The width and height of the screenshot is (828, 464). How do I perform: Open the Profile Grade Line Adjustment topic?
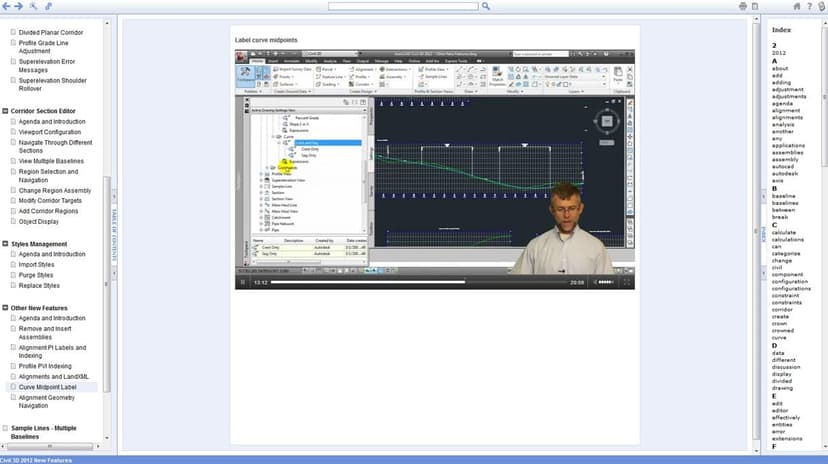[x=43, y=47]
